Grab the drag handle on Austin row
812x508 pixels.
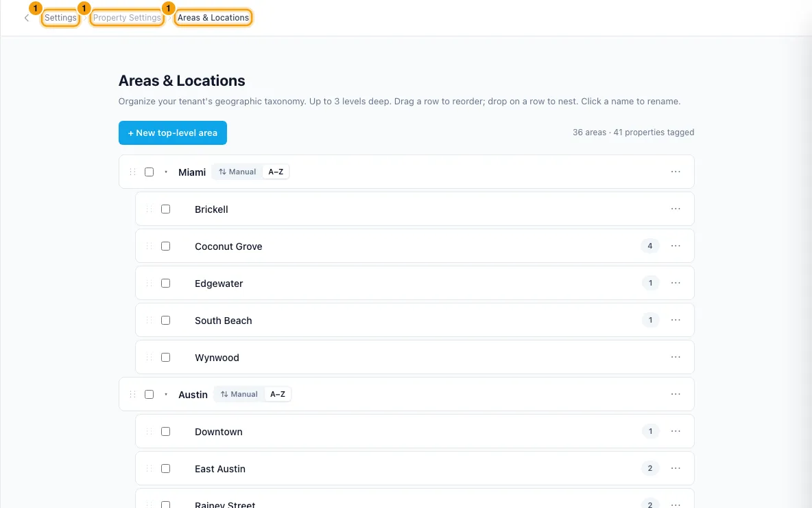132,394
